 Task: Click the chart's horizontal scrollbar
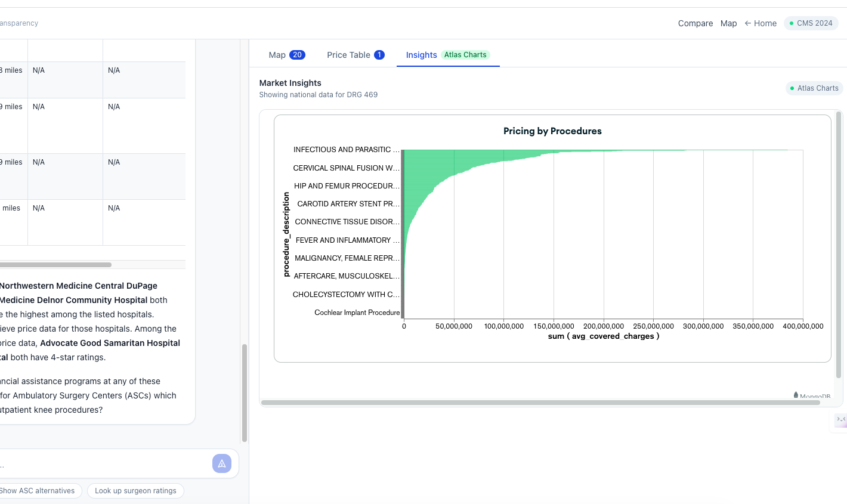[540, 403]
